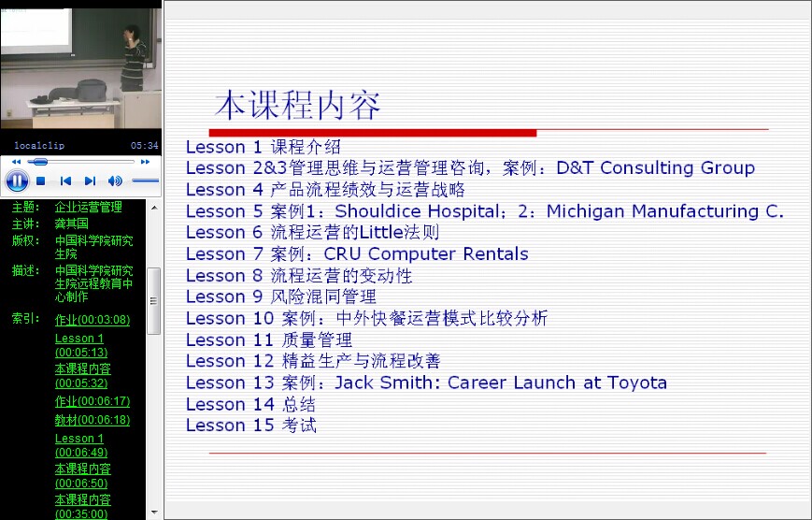Click slide line Lesson 11 质量管理
The width and height of the screenshot is (812, 520).
[269, 340]
